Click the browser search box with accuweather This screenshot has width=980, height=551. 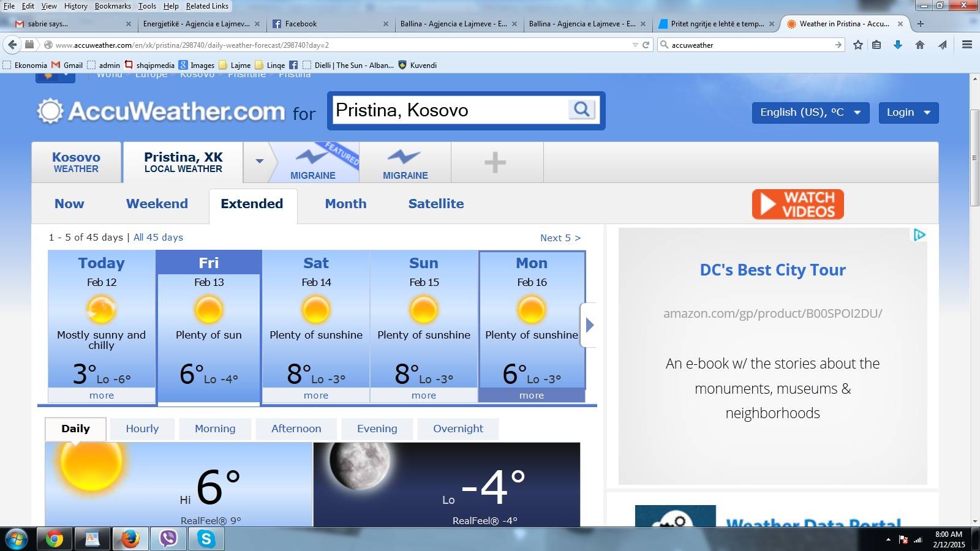tap(750, 45)
